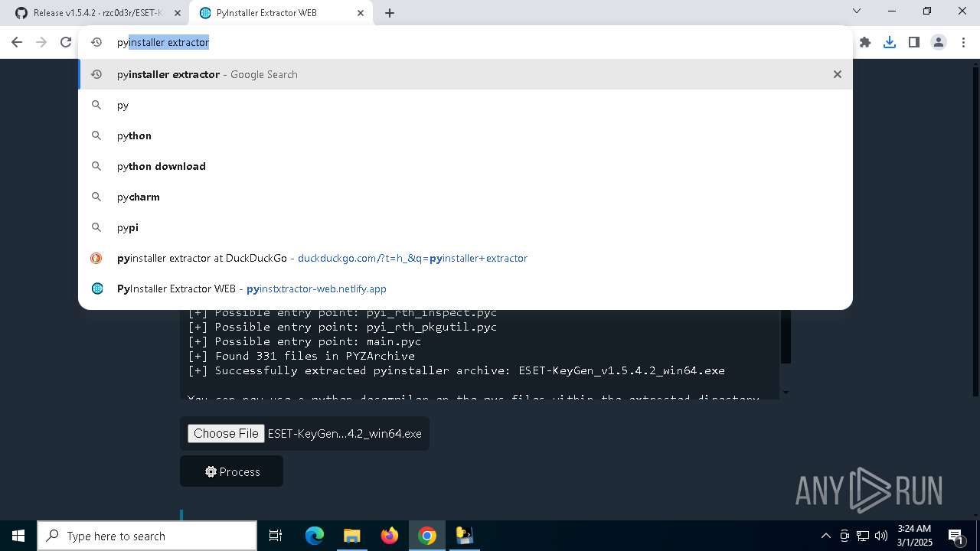The width and height of the screenshot is (980, 551).
Task: Launch Microsoft Edge from the taskbar
Action: tap(315, 536)
